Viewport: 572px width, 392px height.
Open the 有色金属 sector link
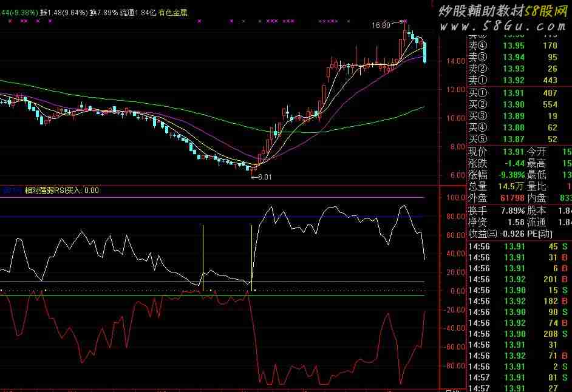coord(172,13)
